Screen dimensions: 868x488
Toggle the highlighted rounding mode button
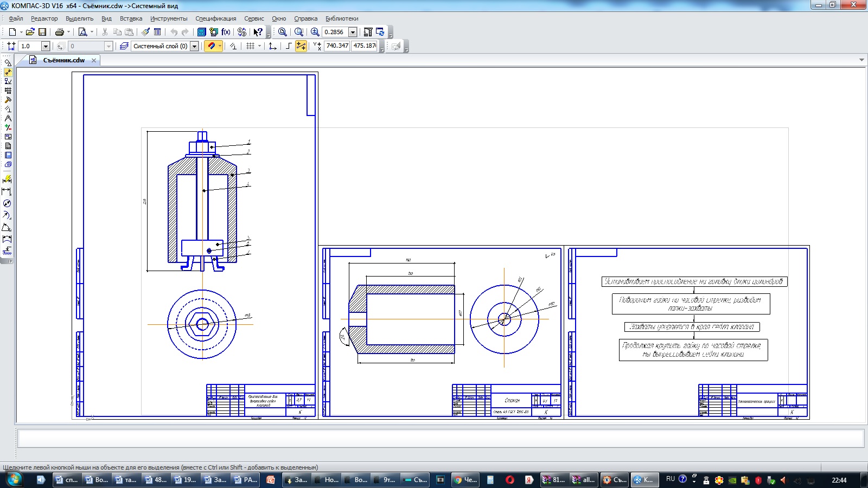click(301, 46)
